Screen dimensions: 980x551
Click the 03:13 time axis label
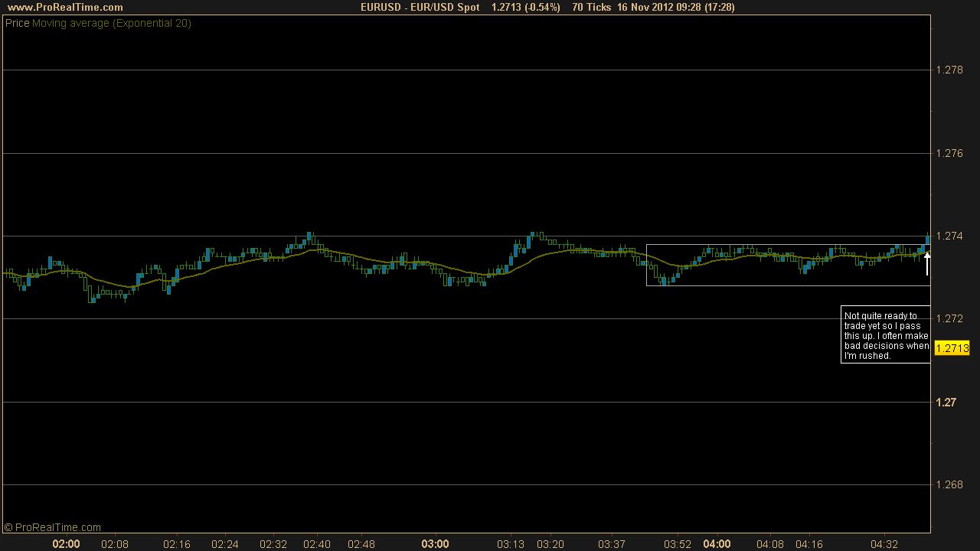(x=511, y=544)
